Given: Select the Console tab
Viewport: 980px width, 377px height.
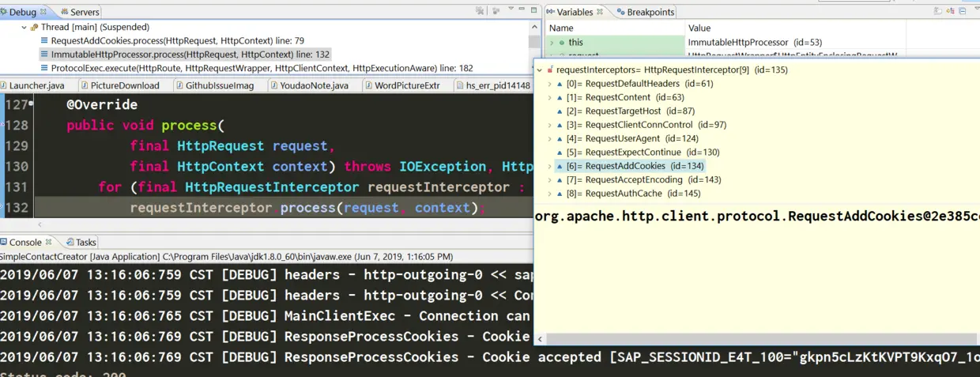Looking at the screenshot, I should pos(24,242).
